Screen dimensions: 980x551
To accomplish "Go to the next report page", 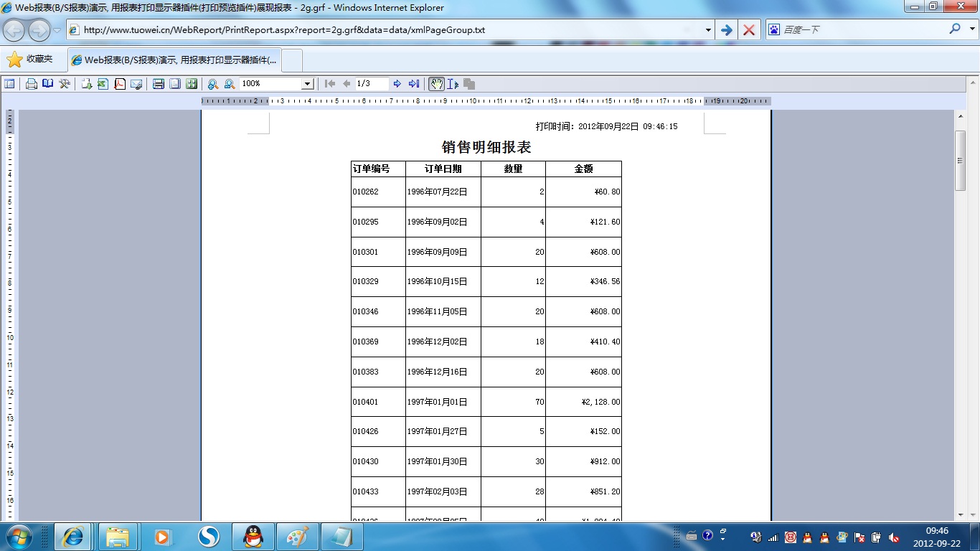I will pos(397,84).
